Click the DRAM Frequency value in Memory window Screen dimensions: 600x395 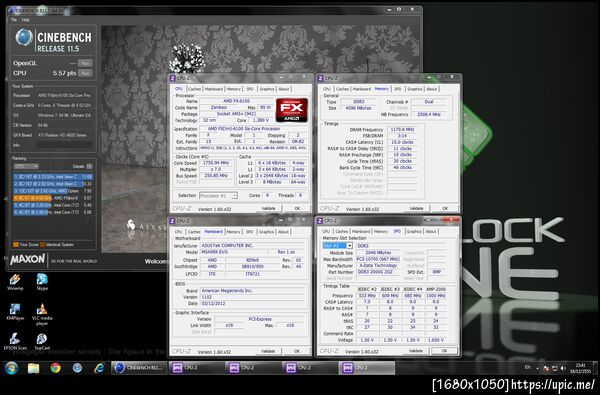click(402, 129)
